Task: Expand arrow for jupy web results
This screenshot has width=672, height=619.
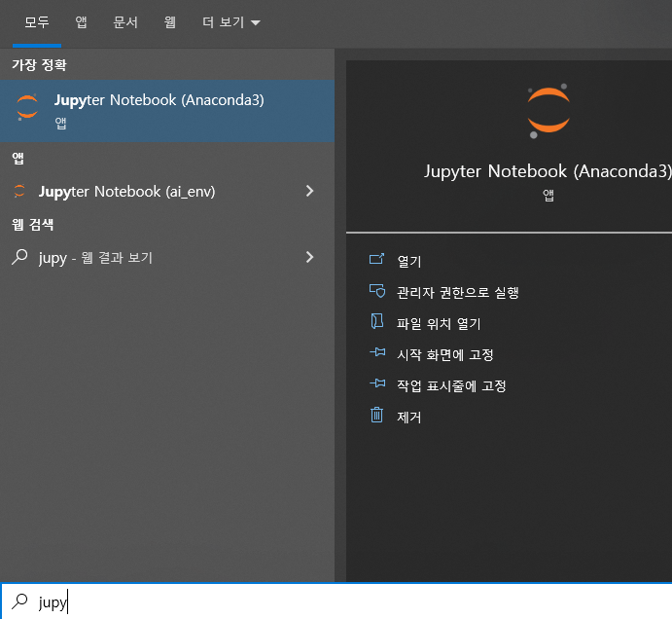Action: click(310, 257)
